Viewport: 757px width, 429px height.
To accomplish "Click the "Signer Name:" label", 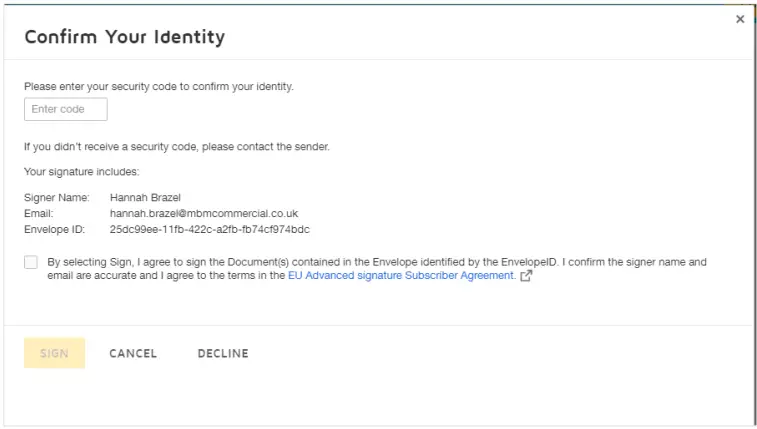I will [57, 198].
